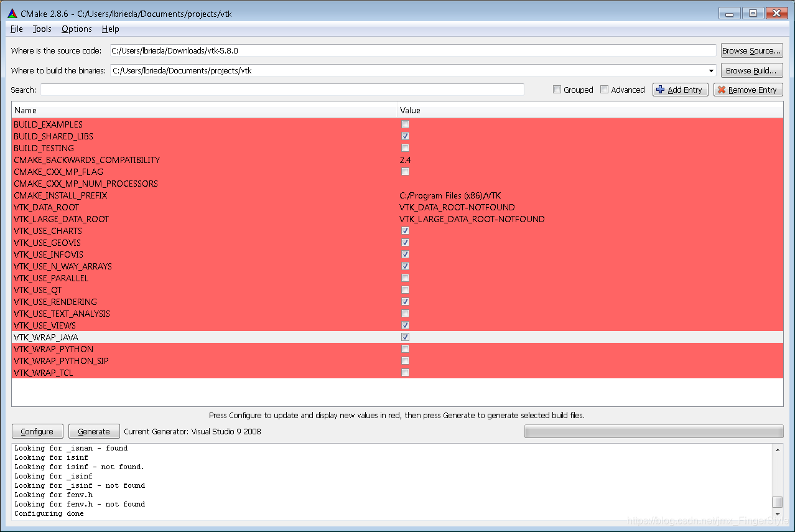The width and height of the screenshot is (795, 532).
Task: Click the Add Entry button
Action: tap(680, 90)
